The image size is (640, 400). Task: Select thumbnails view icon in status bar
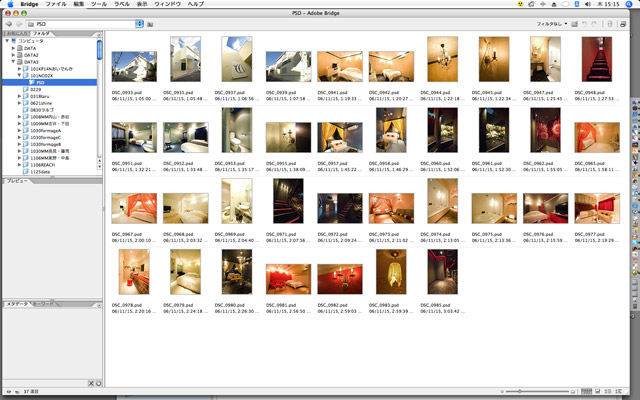click(x=587, y=391)
